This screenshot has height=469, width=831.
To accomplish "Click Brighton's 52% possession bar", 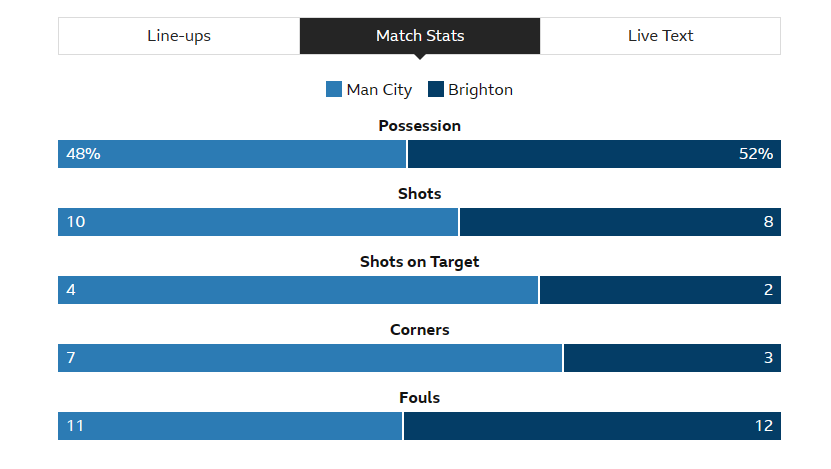I will (x=594, y=154).
